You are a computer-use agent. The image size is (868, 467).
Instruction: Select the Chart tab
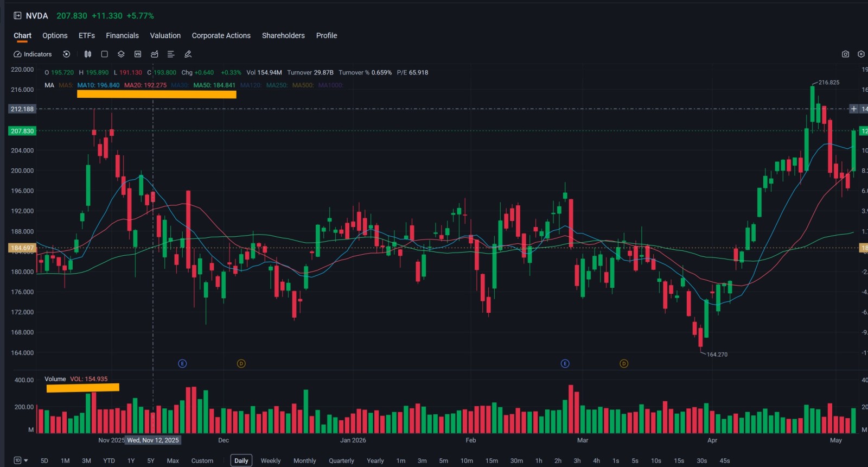pyautogui.click(x=22, y=35)
